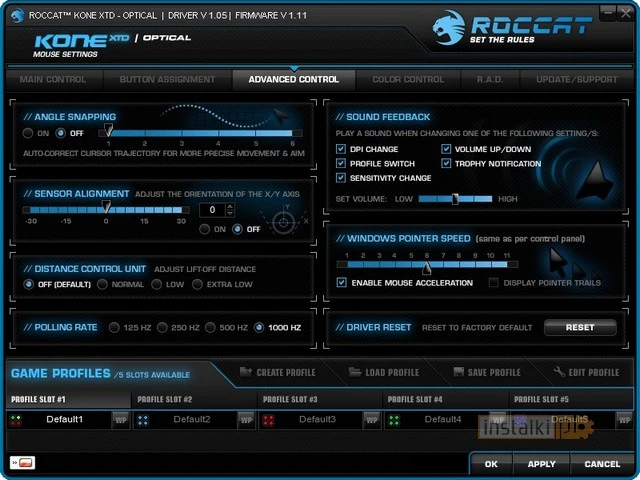Click the Default1 profile color icon

click(x=16, y=420)
